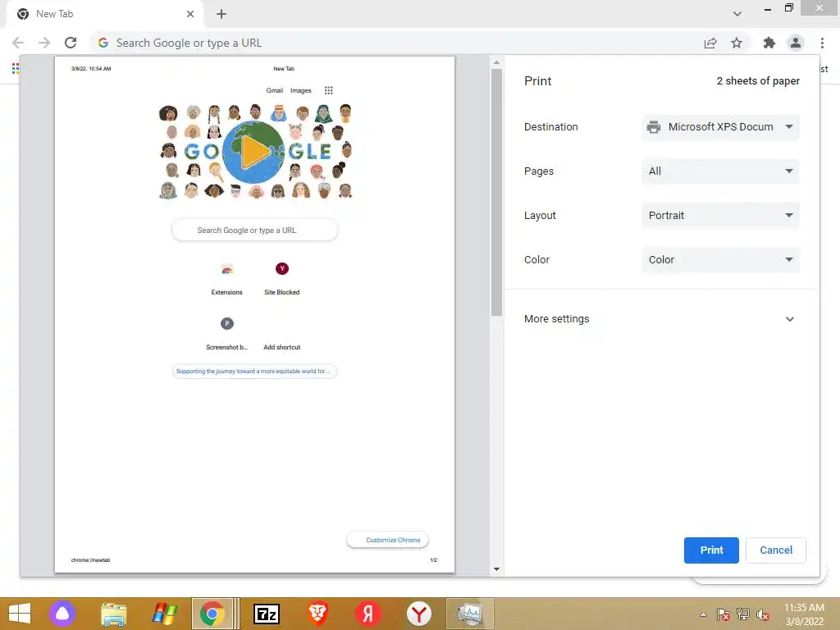Show hidden tray icons arrow
This screenshot has width=840, height=630.
pyautogui.click(x=703, y=615)
